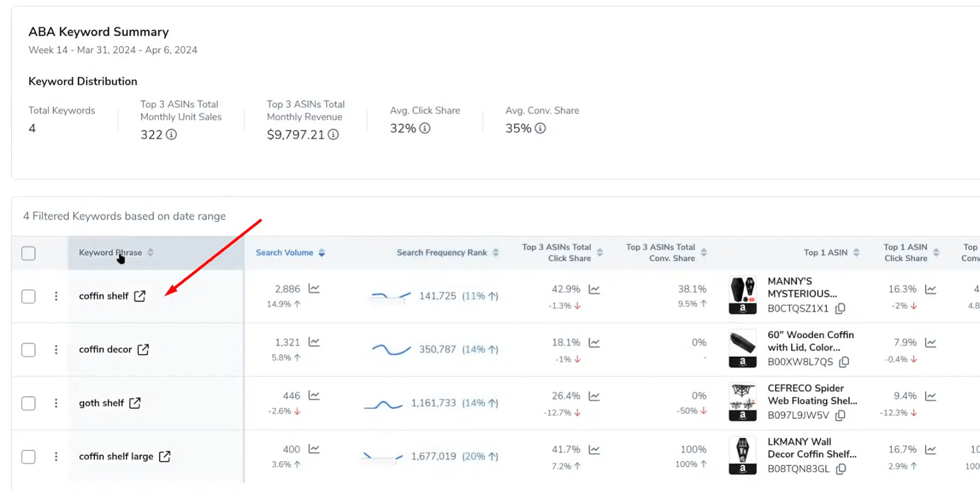Open the coffin shelf large keyword
Screen dimensions: 980x491
(116, 456)
